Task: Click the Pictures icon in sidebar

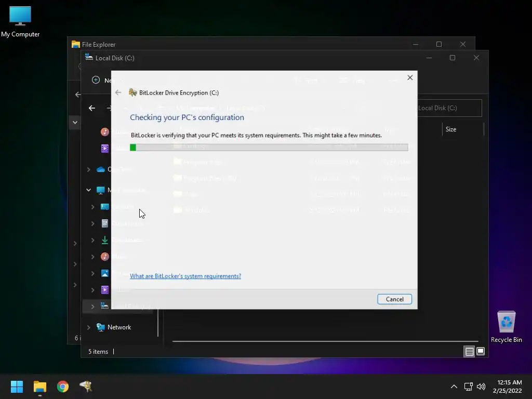Action: click(x=105, y=273)
